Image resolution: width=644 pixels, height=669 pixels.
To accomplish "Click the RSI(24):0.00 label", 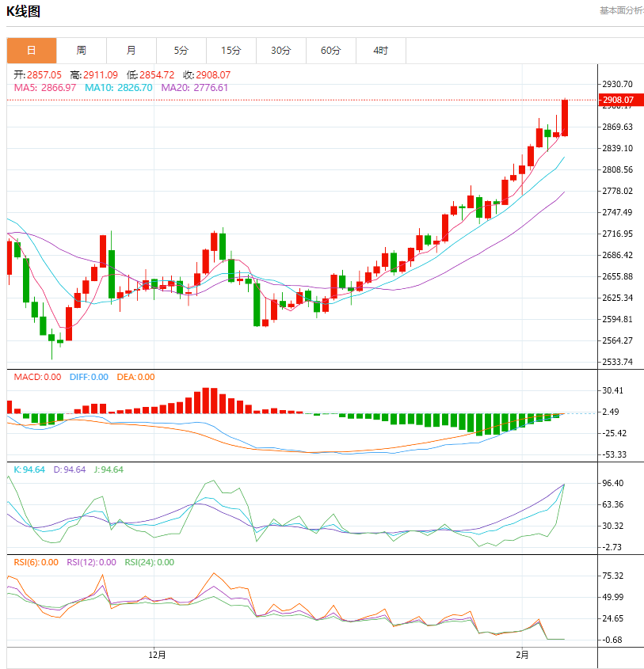I will pyautogui.click(x=150, y=562).
